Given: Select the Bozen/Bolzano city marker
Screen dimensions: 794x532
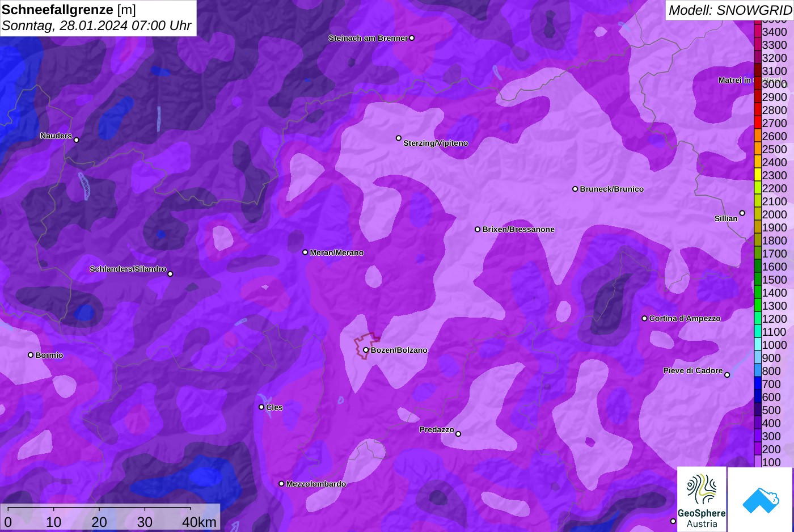Looking at the screenshot, I should tap(366, 350).
